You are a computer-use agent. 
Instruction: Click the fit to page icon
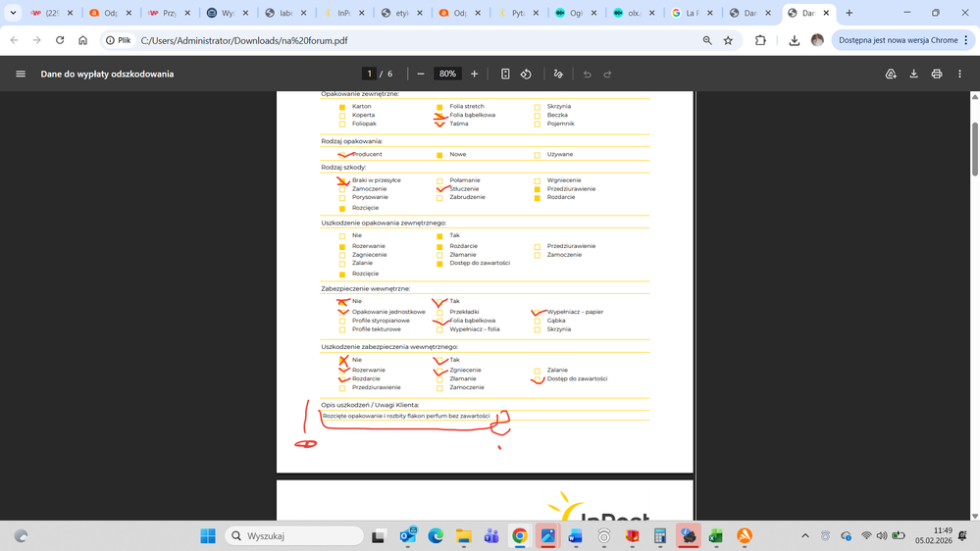(505, 74)
